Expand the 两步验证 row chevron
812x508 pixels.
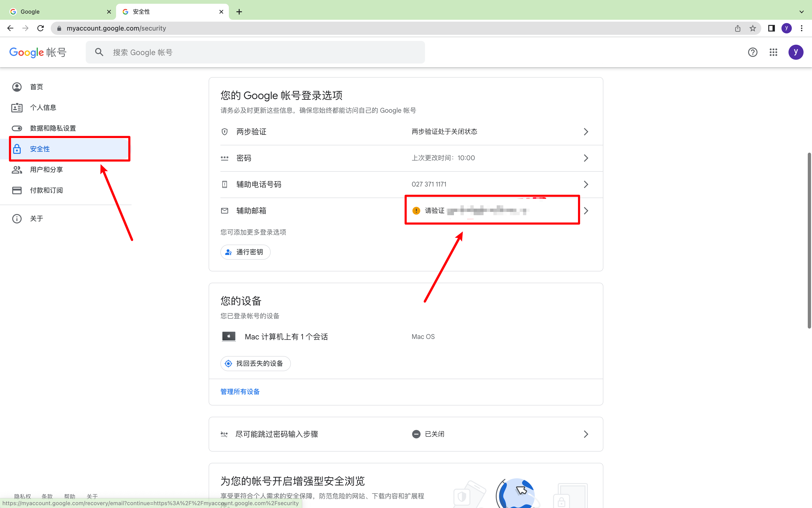(586, 132)
